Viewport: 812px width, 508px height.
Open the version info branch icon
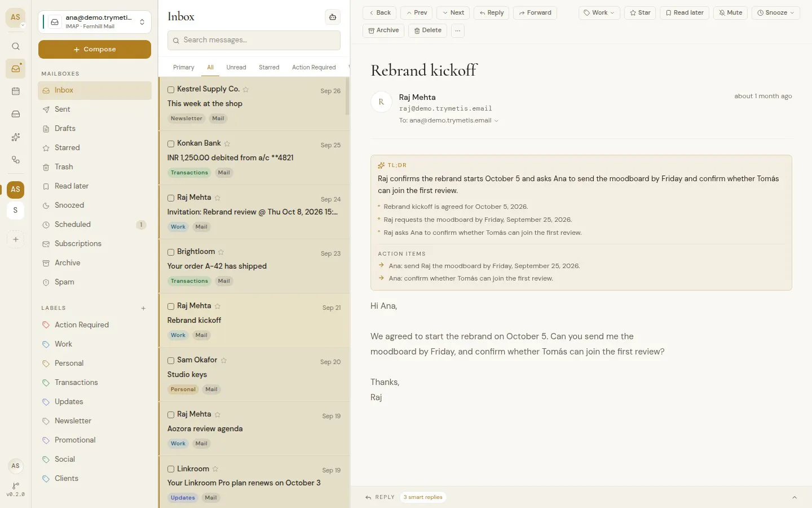[x=16, y=486]
